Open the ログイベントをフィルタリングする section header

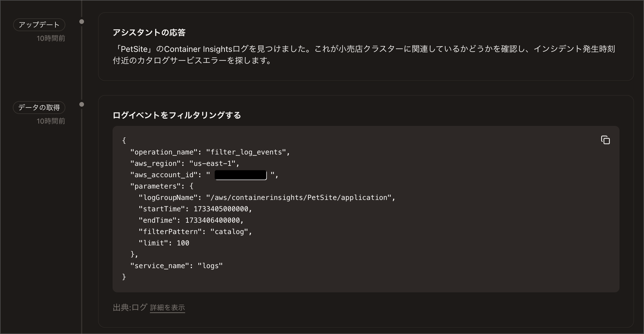click(177, 115)
